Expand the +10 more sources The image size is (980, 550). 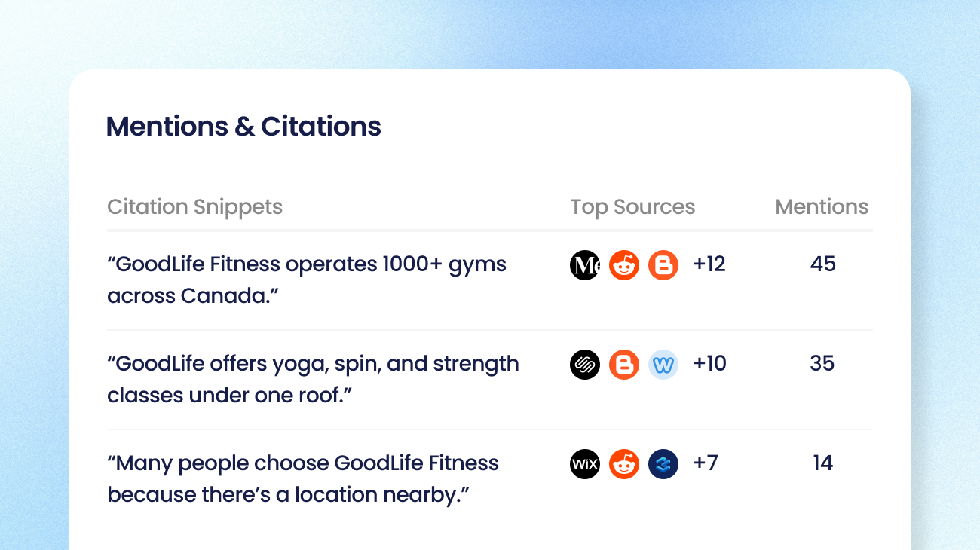tap(710, 364)
